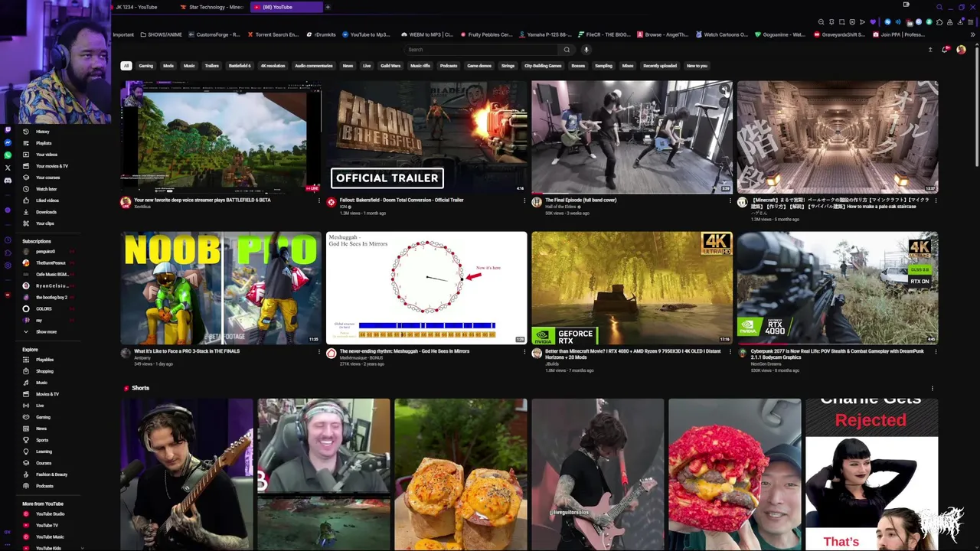Open a new browser tab
980x551 pixels.
pos(328,7)
